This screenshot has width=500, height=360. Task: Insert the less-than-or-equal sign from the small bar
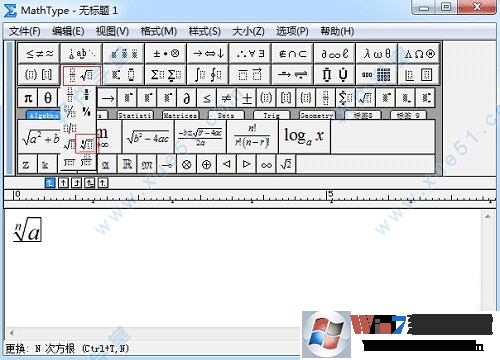click(207, 98)
